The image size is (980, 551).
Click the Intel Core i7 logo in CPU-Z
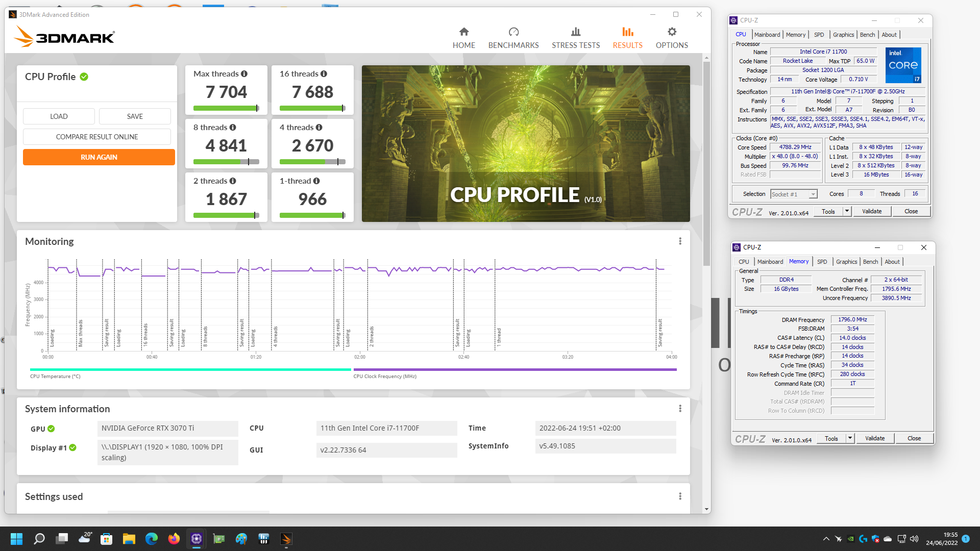902,65
